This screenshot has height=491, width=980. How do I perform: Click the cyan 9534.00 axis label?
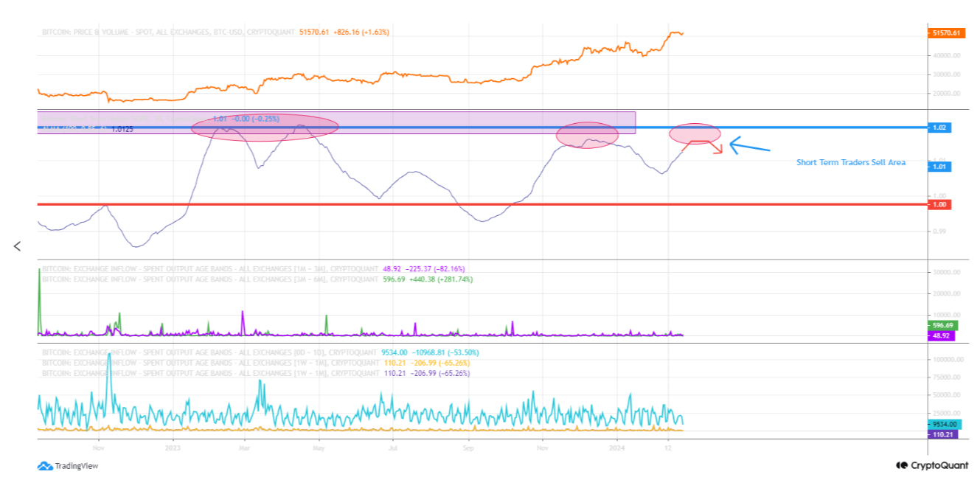(x=944, y=424)
